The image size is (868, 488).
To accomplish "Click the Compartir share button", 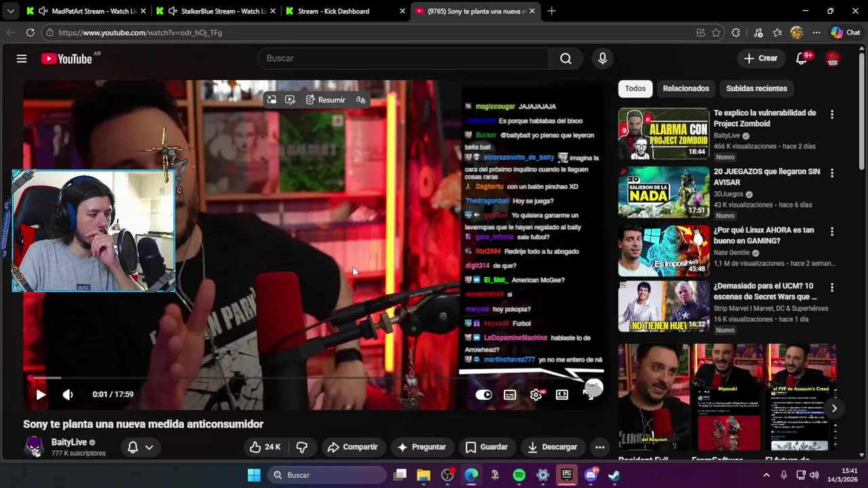I will coord(353,447).
